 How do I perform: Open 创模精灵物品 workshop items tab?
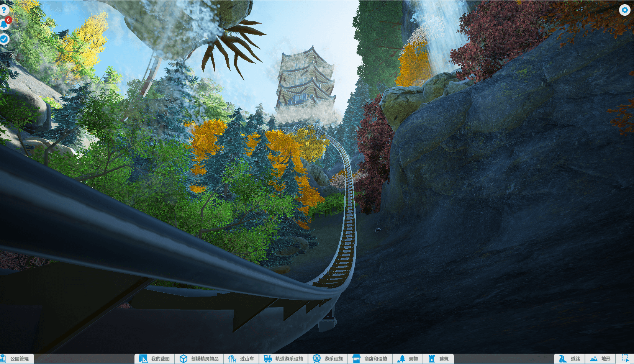pos(199,359)
